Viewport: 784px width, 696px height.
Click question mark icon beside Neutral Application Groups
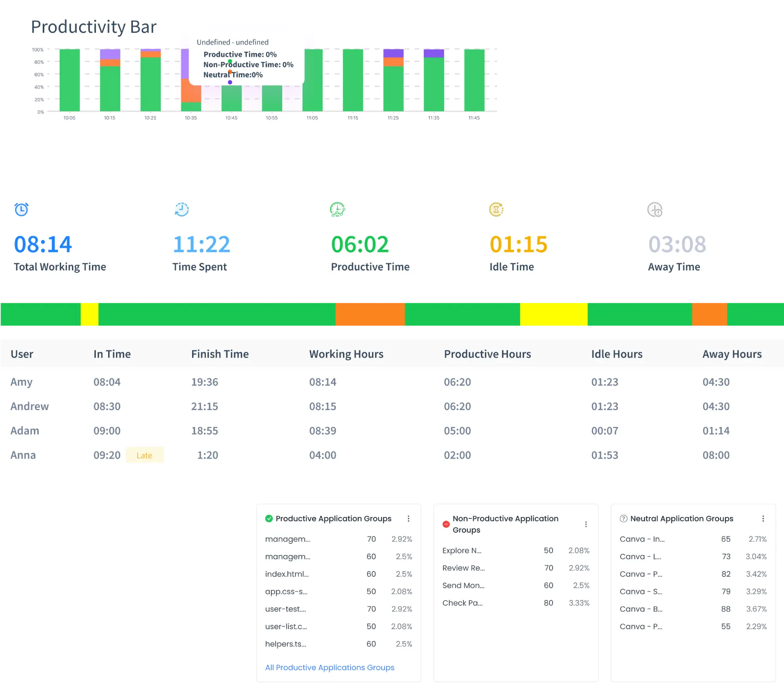[x=623, y=518]
